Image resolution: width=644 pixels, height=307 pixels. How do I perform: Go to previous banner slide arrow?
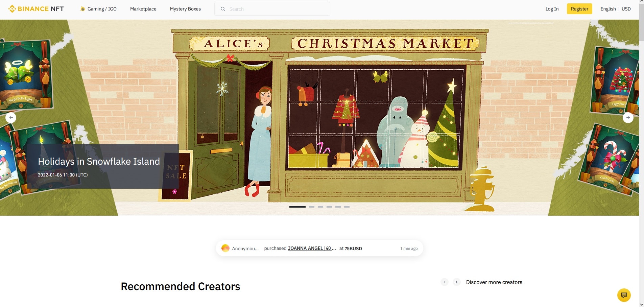tap(11, 117)
